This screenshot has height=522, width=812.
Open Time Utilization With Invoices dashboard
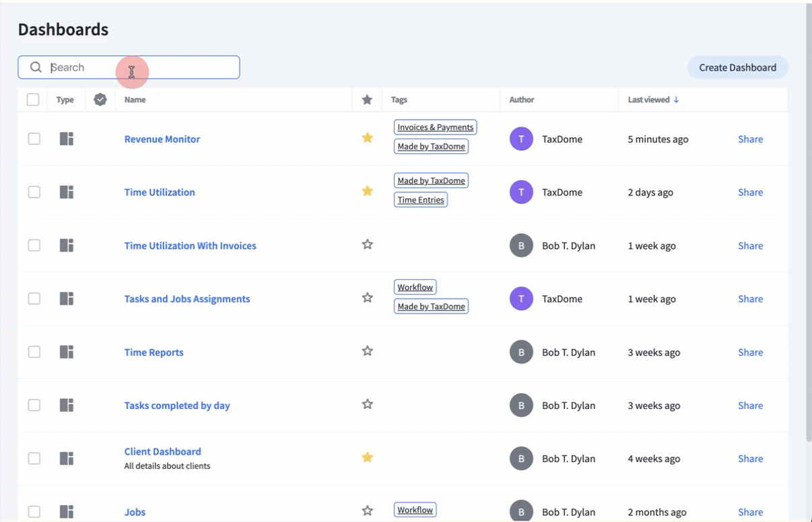(190, 246)
